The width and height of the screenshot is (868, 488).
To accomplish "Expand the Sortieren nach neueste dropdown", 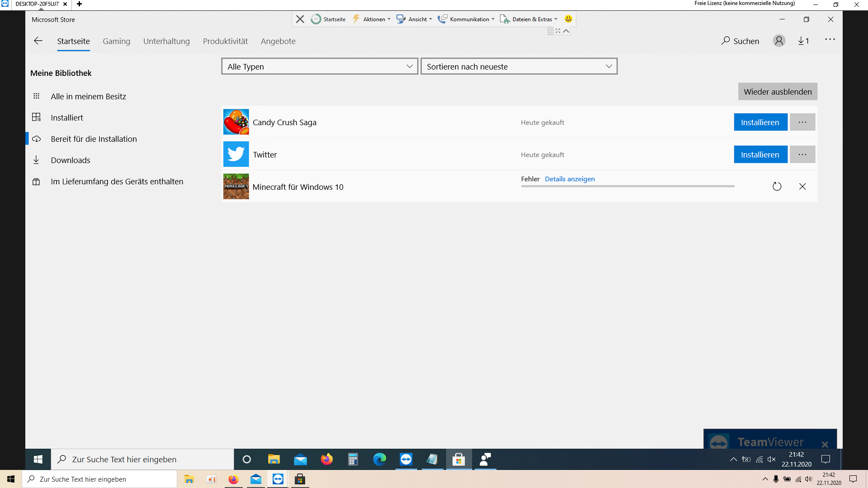I will pyautogui.click(x=519, y=66).
